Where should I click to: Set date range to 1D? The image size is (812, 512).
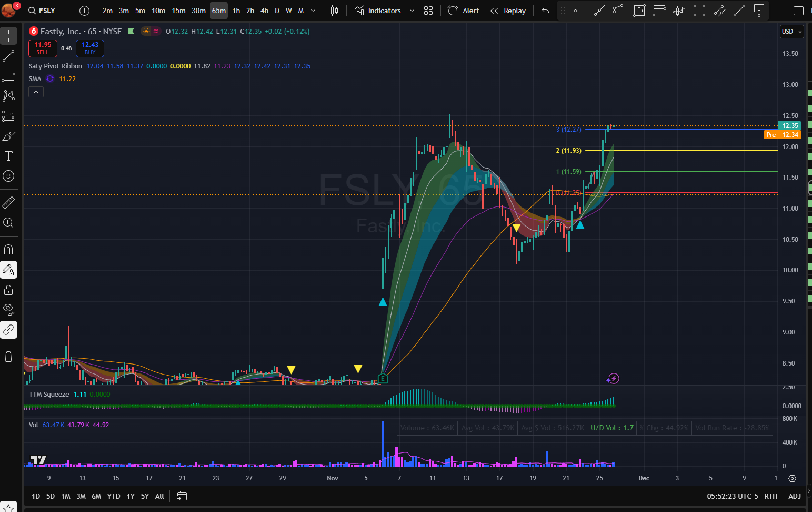(x=36, y=496)
